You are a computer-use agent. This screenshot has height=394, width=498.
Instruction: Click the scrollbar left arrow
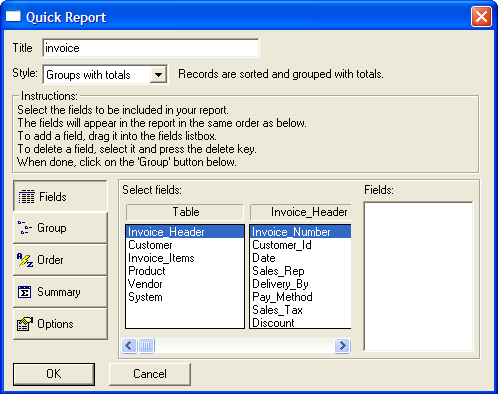[129, 345]
